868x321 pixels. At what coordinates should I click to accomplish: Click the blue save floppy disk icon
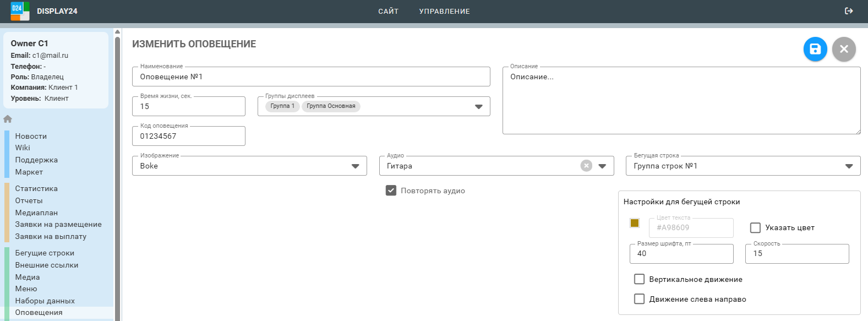pyautogui.click(x=815, y=49)
